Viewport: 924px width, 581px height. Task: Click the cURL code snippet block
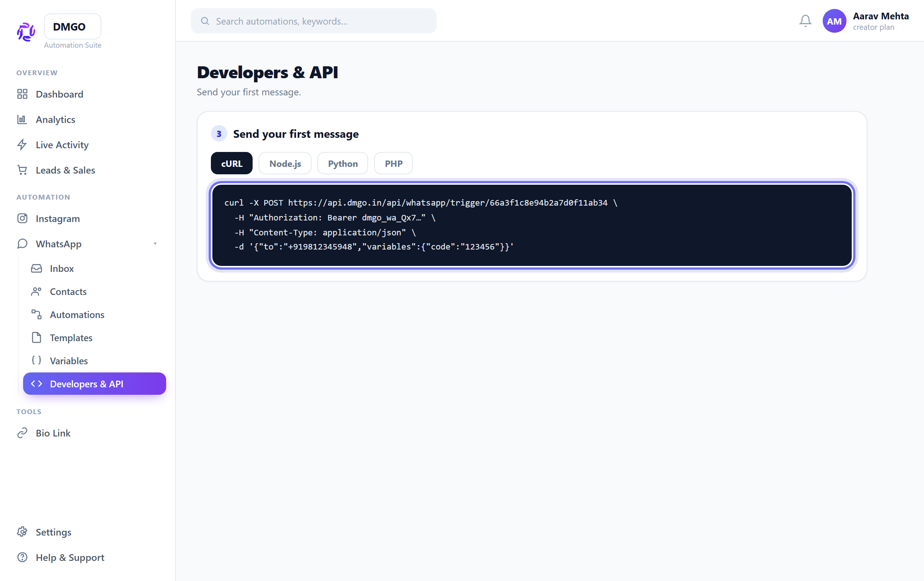click(532, 225)
